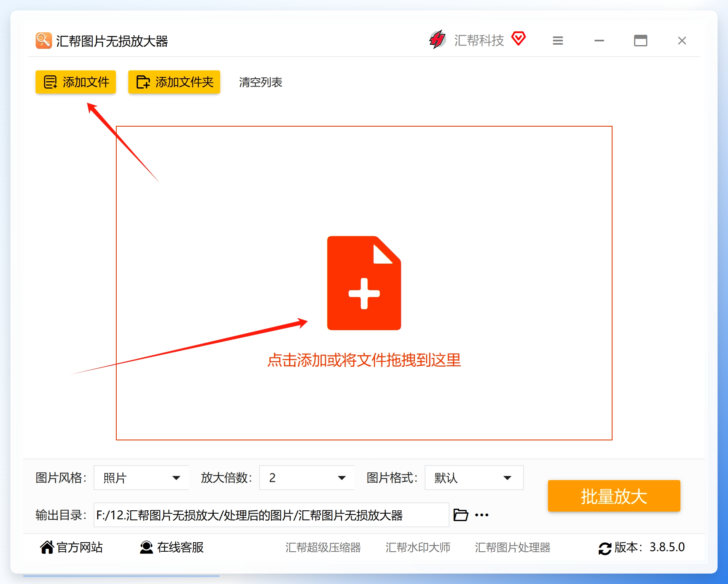The height and width of the screenshot is (584, 728).
Task: Maximize the window
Action: (641, 41)
